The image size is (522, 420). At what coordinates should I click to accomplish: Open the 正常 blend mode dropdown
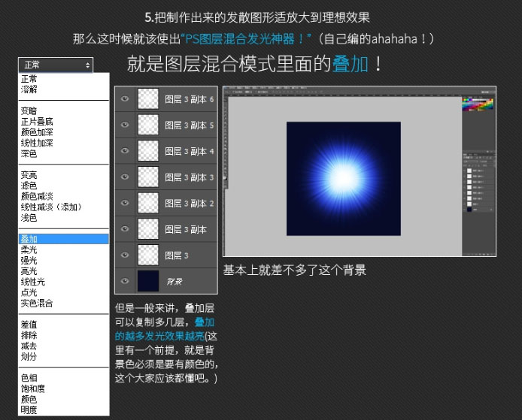click(56, 65)
